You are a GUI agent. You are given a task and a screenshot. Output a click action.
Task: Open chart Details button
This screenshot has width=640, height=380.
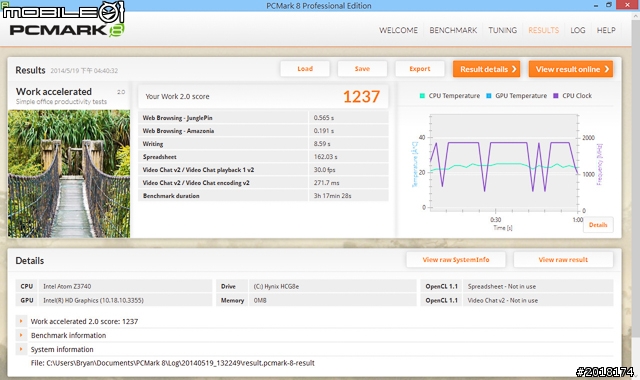click(598, 225)
